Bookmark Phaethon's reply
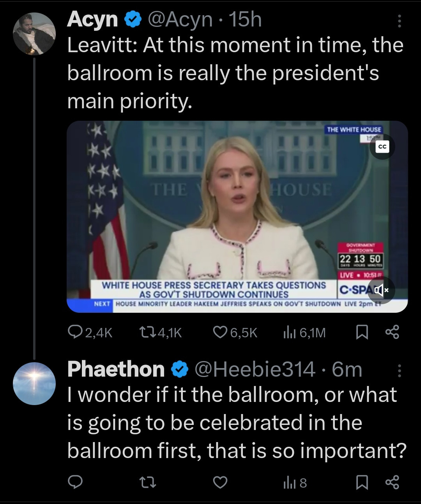The height and width of the screenshot is (504, 421). [362, 483]
